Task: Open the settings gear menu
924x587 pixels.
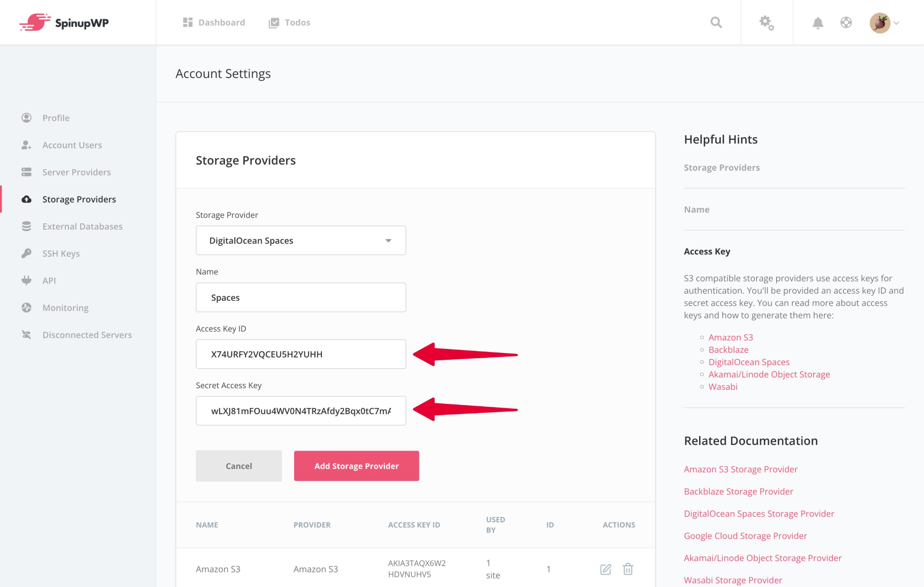Action: 767,22
